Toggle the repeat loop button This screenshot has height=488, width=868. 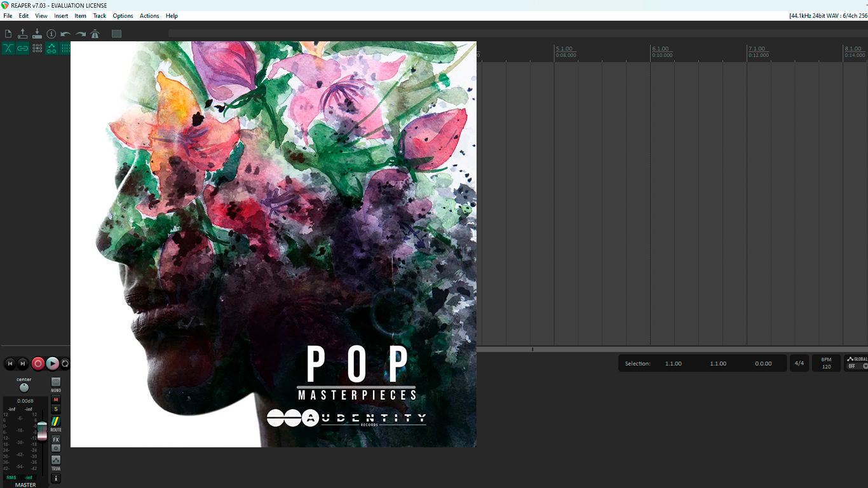[x=65, y=363]
